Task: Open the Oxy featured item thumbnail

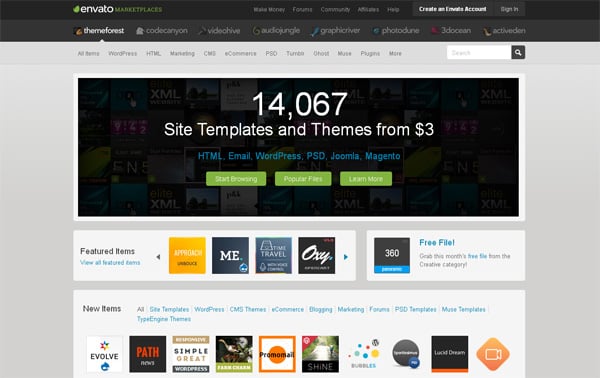Action: click(317, 255)
